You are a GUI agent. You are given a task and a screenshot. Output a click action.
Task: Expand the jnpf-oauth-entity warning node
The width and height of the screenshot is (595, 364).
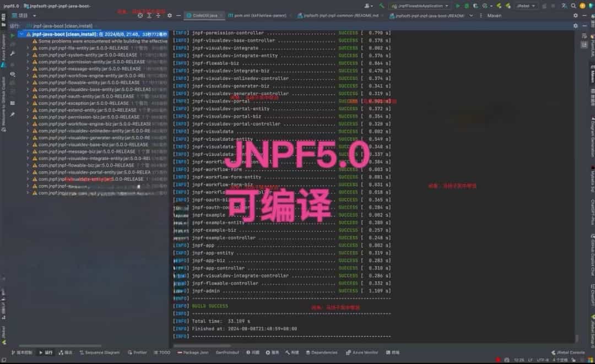(x=28, y=96)
